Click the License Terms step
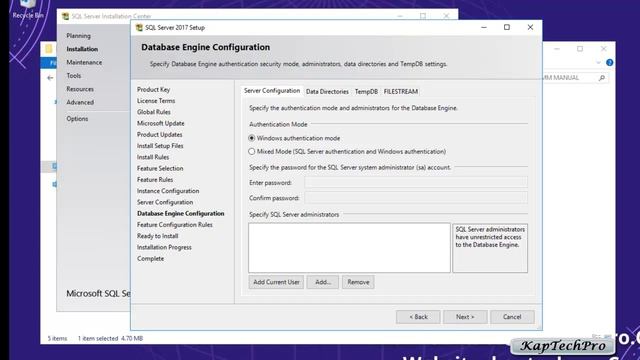The image size is (640, 360). coord(156,101)
